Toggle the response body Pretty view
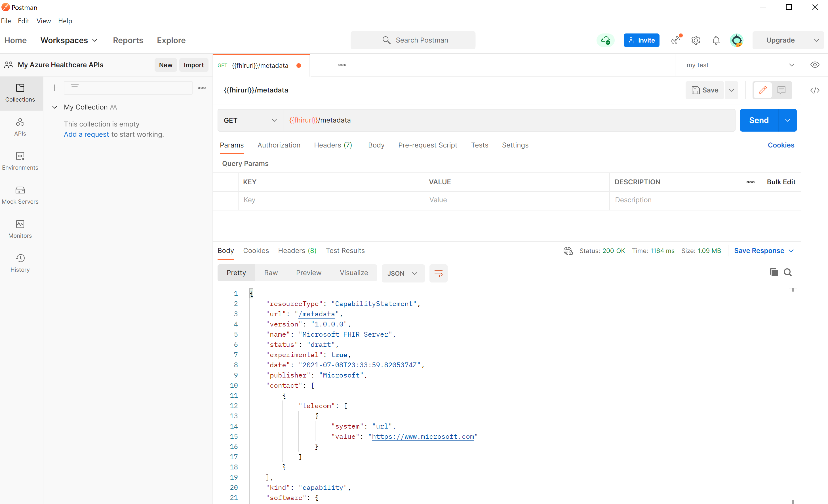The image size is (828, 504). 236,273
